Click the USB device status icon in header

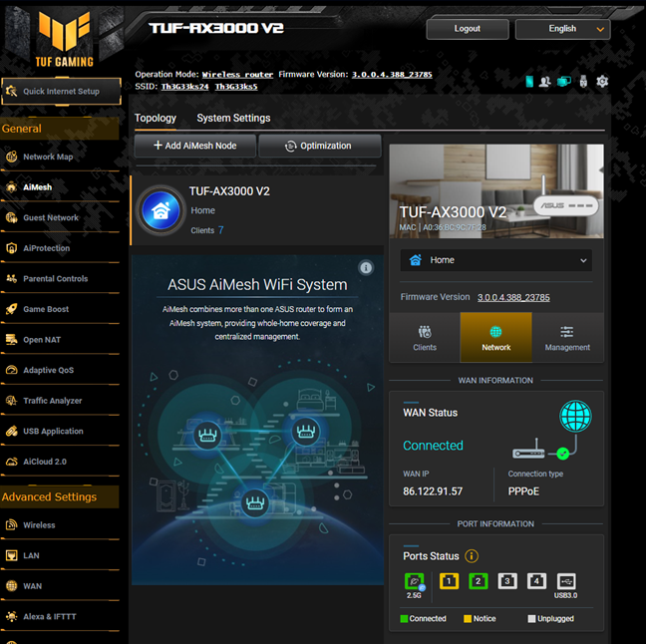[x=583, y=82]
